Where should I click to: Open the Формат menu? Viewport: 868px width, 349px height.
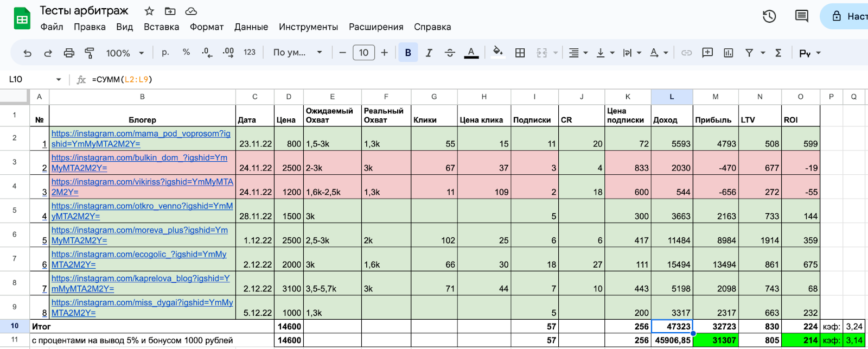[x=207, y=27]
